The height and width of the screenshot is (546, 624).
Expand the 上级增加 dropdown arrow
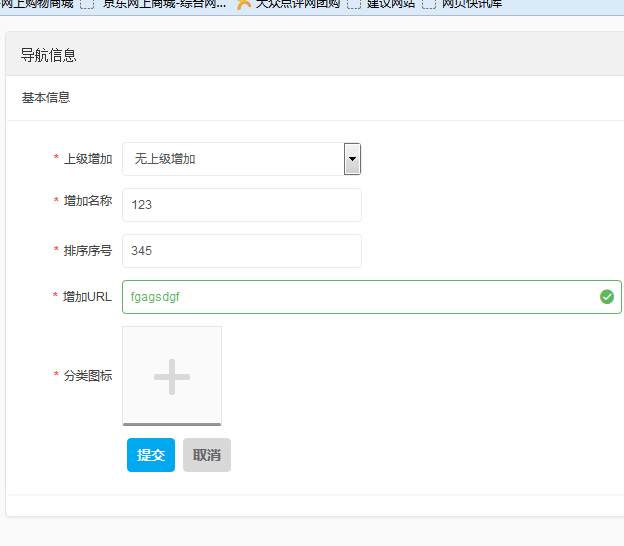click(x=352, y=159)
